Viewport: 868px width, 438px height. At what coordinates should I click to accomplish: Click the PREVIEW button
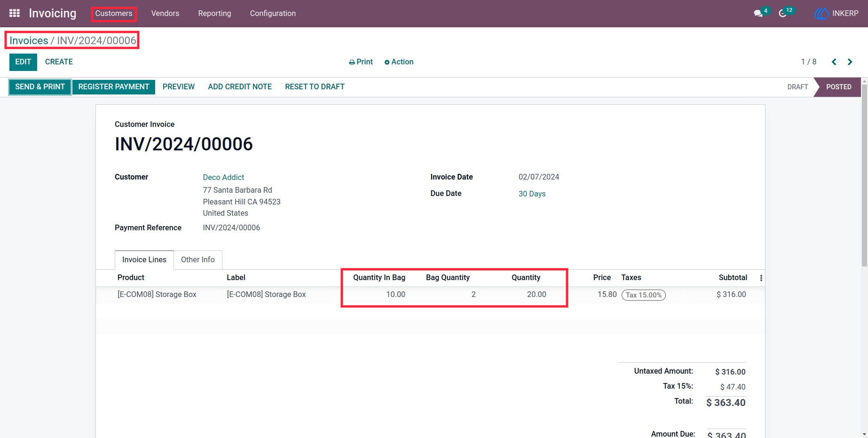click(x=179, y=87)
